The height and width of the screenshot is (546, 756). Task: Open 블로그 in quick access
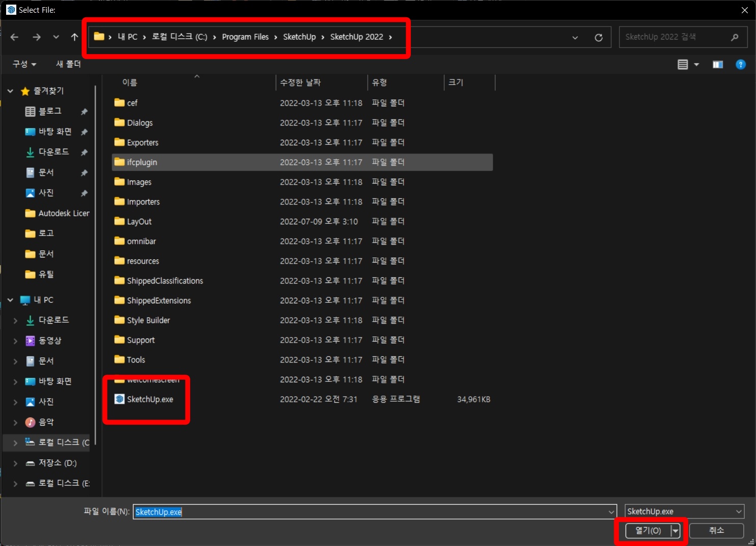(50, 111)
